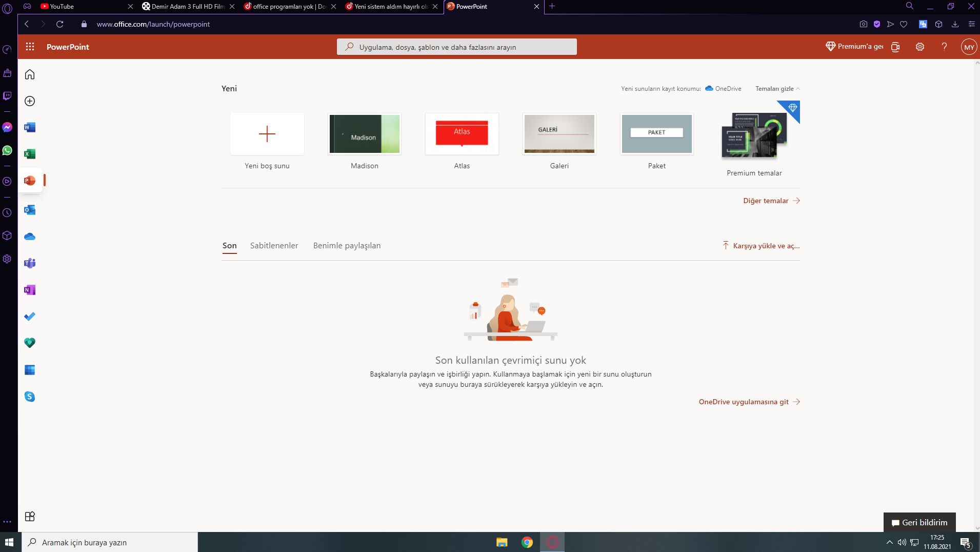This screenshot has height=552, width=980.
Task: Click the Karşıya yükle ve aç link
Action: [x=761, y=245]
